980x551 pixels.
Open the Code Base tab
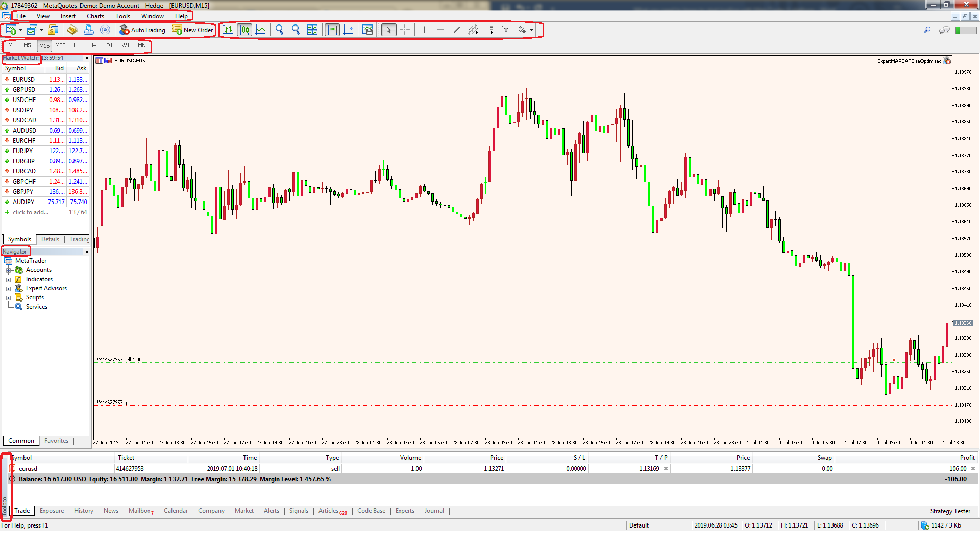click(371, 511)
